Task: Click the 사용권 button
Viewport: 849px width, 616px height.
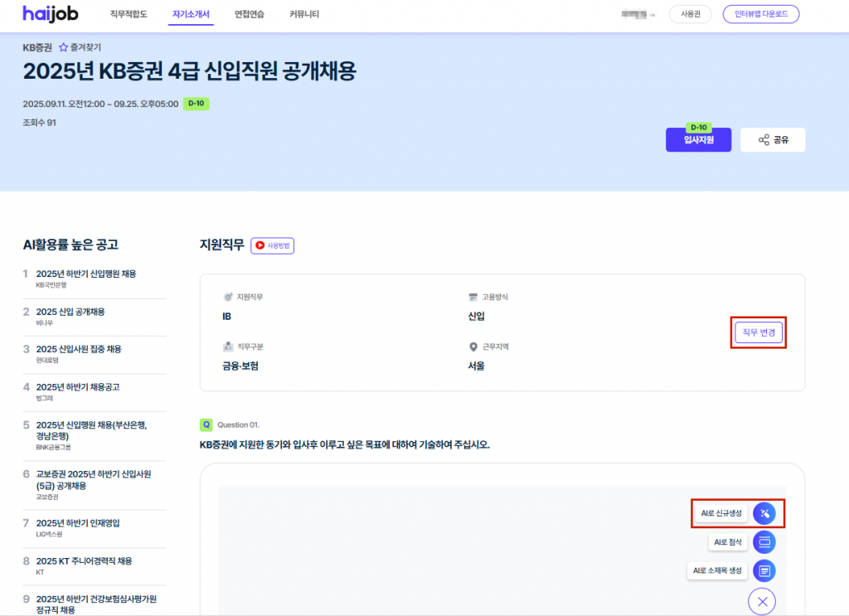Action: coord(691,14)
